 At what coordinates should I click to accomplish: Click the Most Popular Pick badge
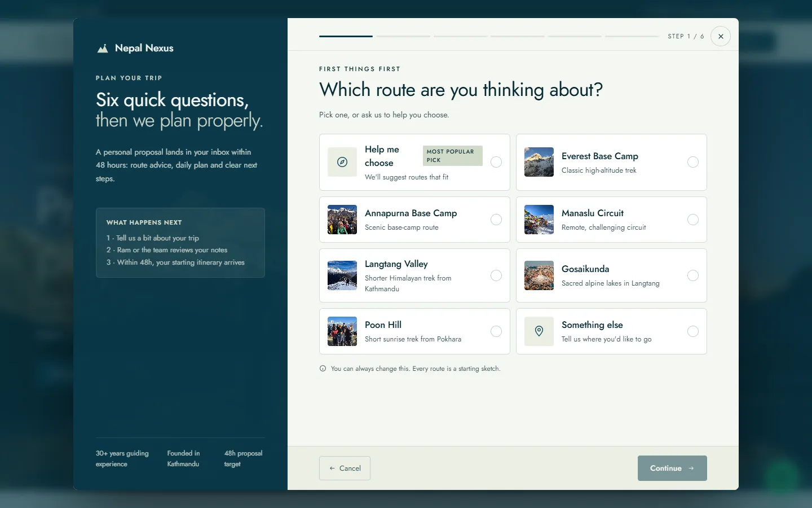tap(453, 156)
